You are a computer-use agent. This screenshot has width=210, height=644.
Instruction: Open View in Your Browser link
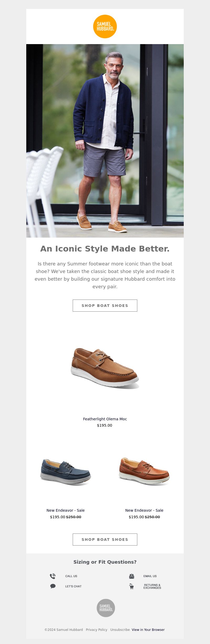148,630
